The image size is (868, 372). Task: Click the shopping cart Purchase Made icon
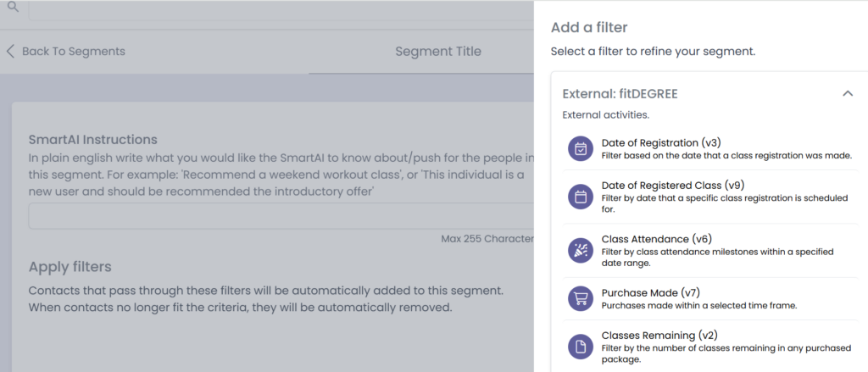pos(581,298)
